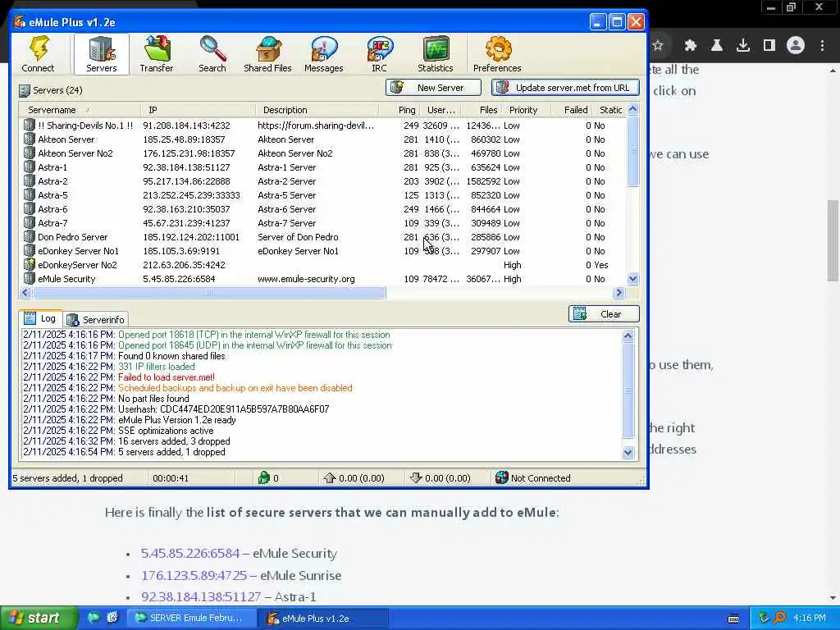Click the users icon in status bar
This screenshot has width=840, height=630.
(263, 478)
